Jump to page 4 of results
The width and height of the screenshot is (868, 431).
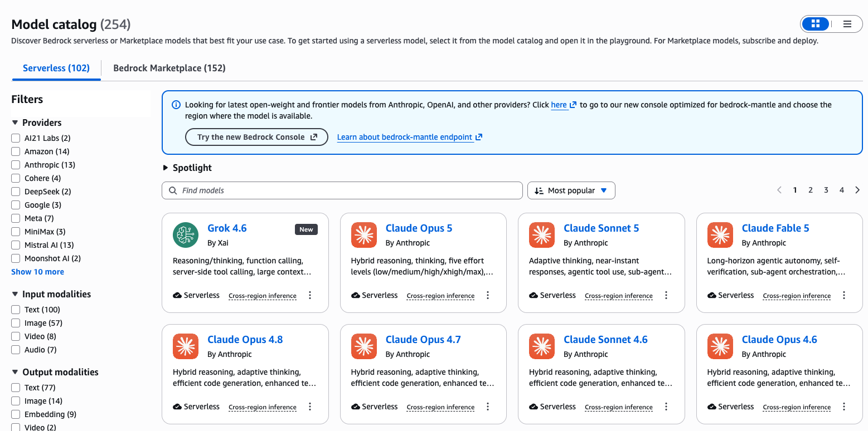click(x=842, y=190)
